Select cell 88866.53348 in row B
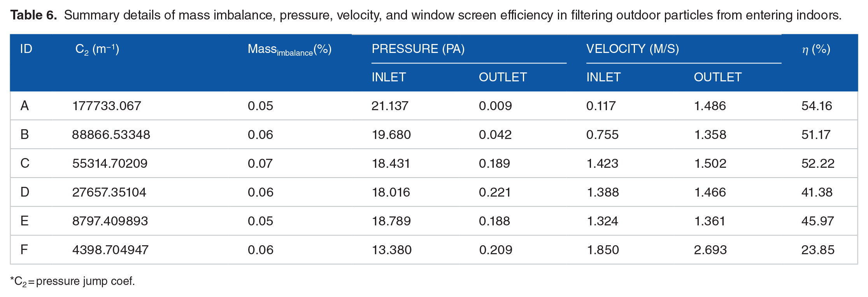 tap(111, 135)
